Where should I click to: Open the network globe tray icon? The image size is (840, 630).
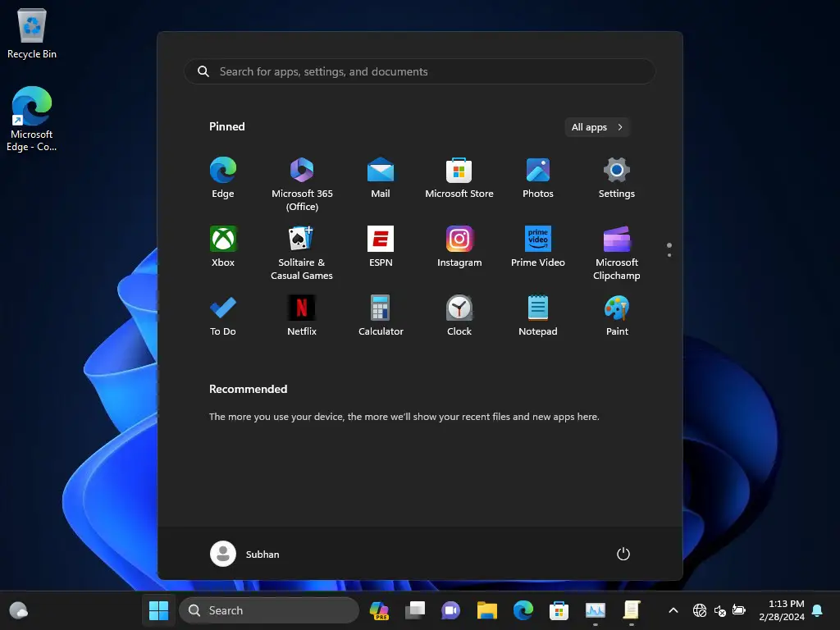click(700, 610)
